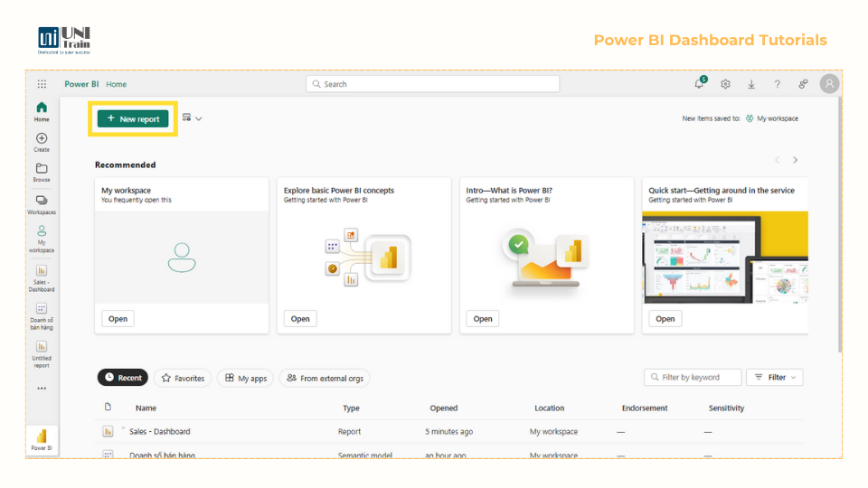Open Browse in the left sidebar
Screen dimensions: 868x488
click(x=42, y=173)
